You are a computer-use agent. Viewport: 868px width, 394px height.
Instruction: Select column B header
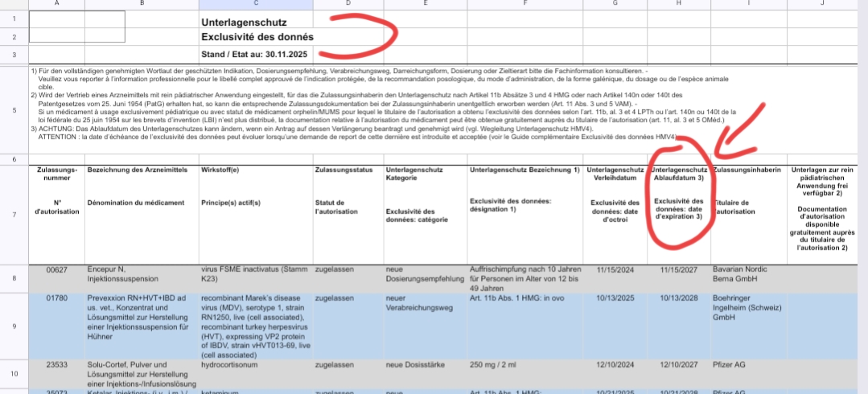pos(142,5)
